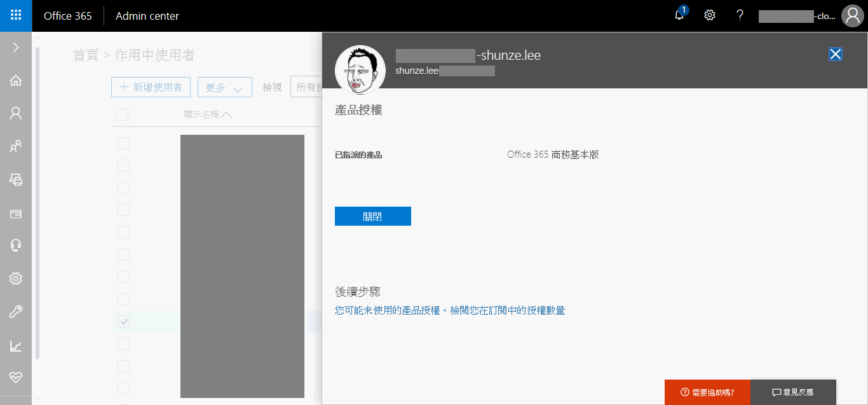Open the 檢閱您在訂閱中的授權數量 link
This screenshot has width=868, height=405.
507,310
